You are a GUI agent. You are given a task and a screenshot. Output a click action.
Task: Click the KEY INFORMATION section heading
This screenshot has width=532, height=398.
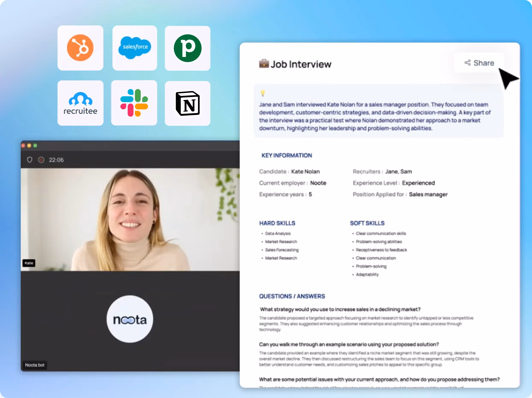point(287,156)
